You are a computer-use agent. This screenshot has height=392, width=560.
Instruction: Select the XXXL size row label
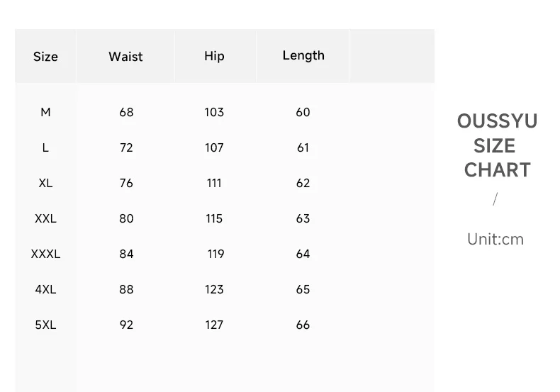tap(45, 254)
